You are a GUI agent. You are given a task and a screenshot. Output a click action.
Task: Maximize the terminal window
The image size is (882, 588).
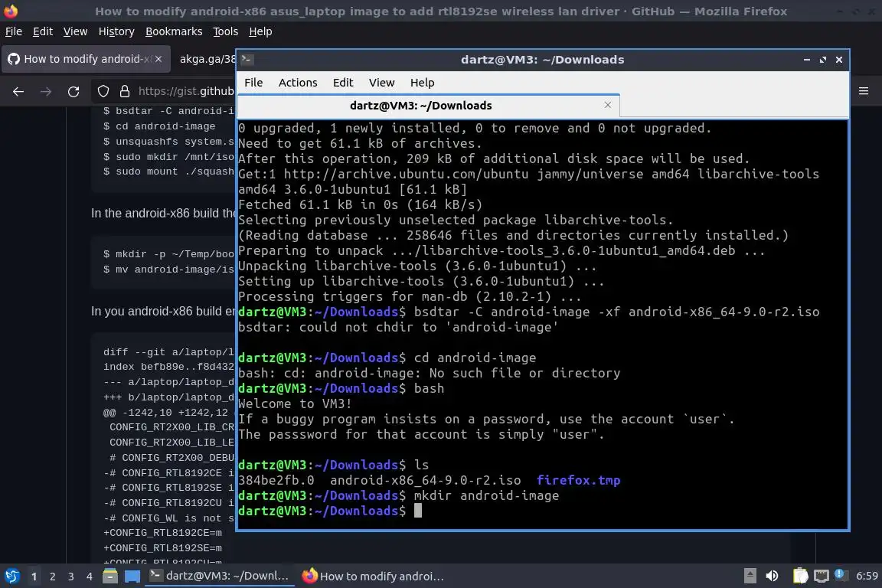click(823, 60)
